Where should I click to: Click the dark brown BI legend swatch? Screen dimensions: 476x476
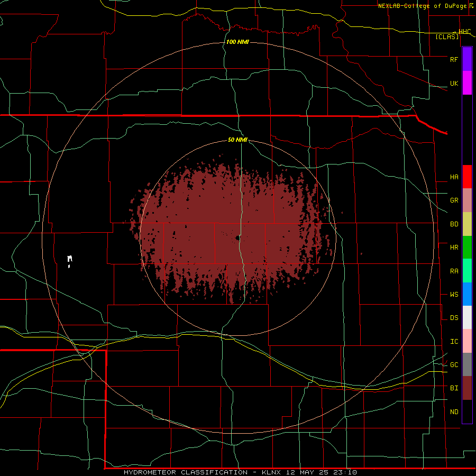coord(467,388)
